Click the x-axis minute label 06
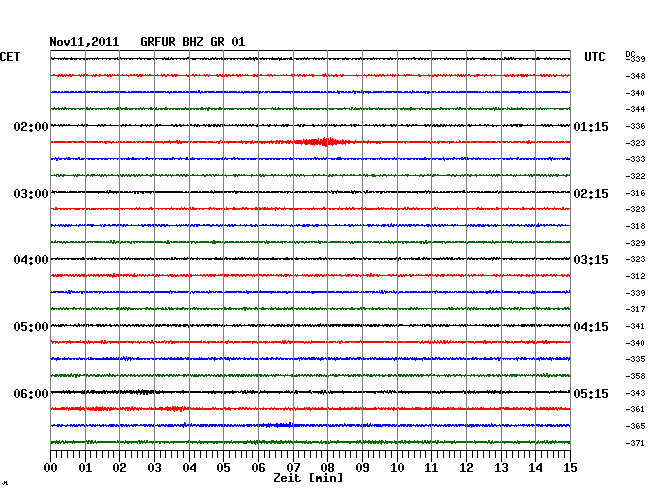The height and width of the screenshot is (494, 650). click(258, 468)
